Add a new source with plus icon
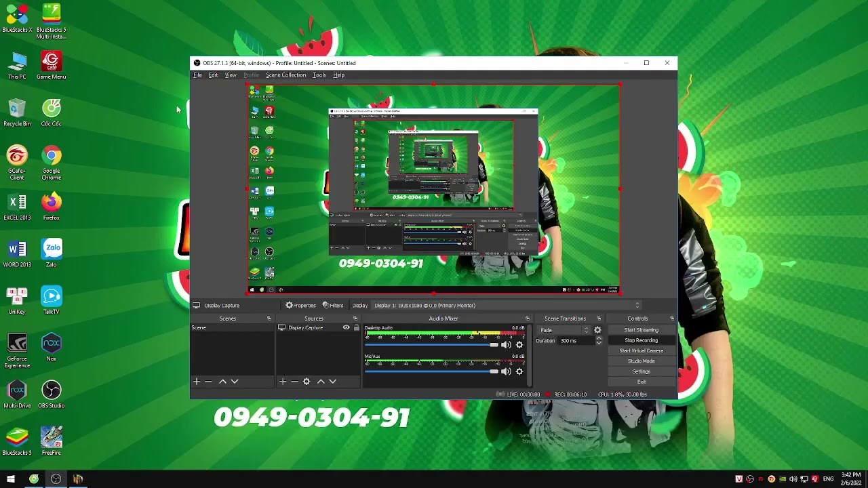Image resolution: width=868 pixels, height=488 pixels. coord(283,382)
